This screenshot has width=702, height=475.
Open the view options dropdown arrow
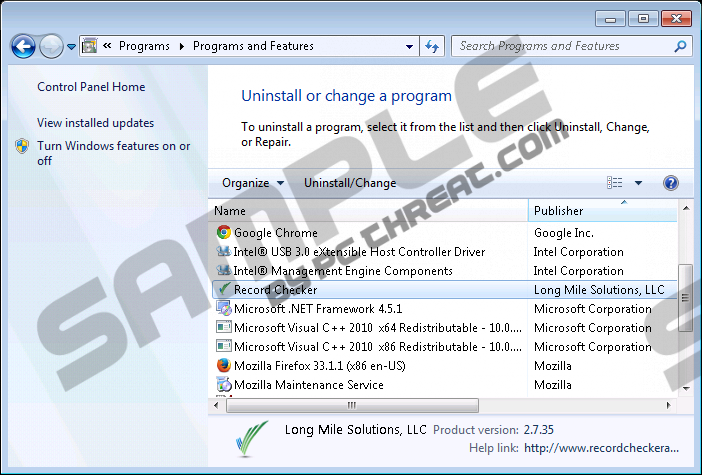(638, 183)
